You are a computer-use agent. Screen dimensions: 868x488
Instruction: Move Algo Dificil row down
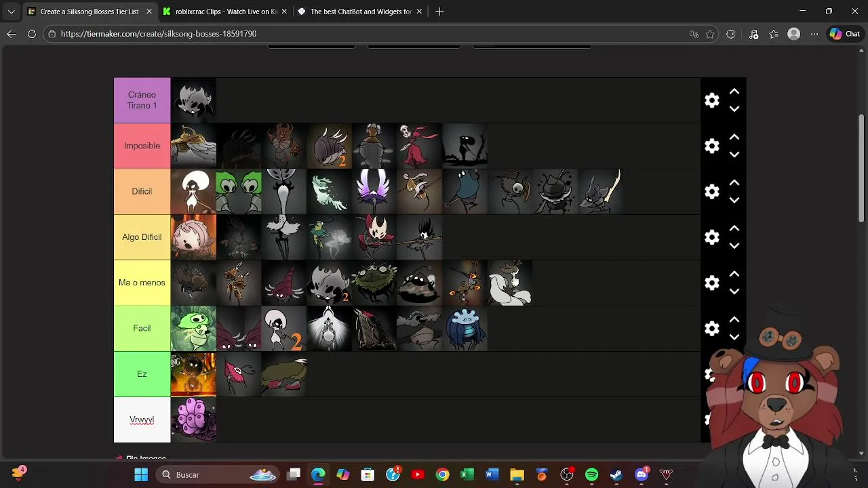(x=734, y=246)
